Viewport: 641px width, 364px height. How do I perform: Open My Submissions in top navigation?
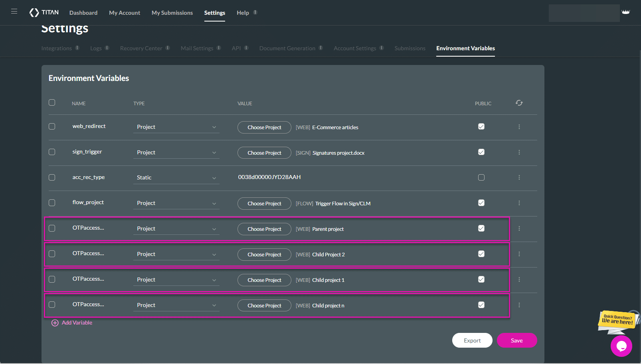pos(172,13)
